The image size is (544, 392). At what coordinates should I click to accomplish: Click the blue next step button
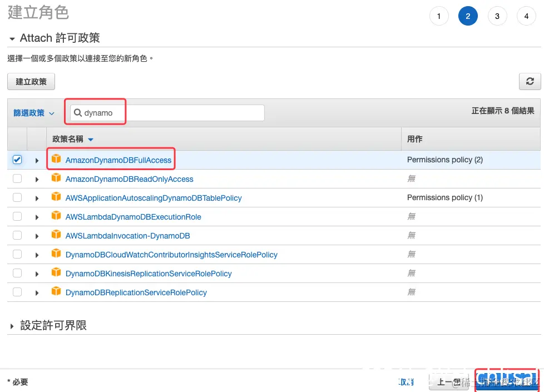[507, 381]
